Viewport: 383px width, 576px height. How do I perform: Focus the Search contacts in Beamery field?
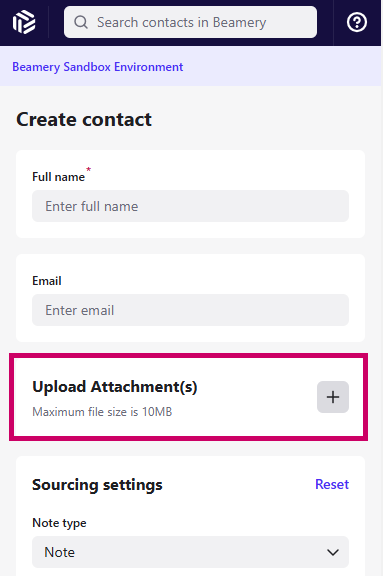(190, 22)
